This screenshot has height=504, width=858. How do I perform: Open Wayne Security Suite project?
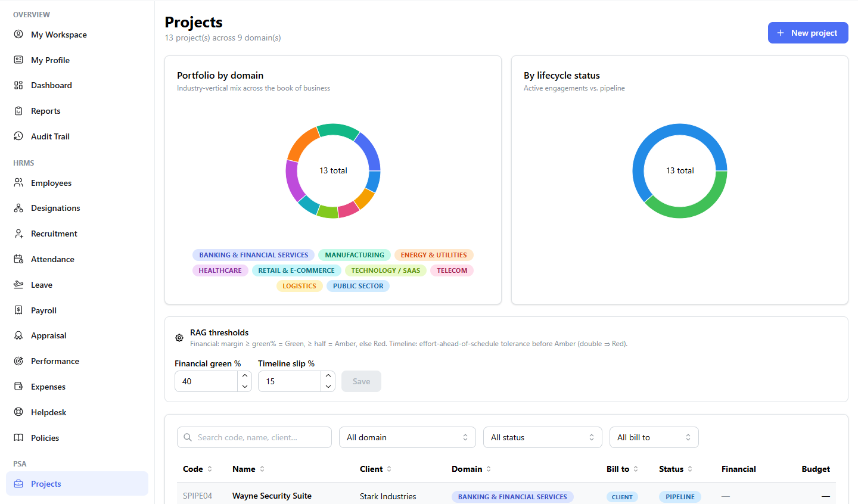(272, 496)
